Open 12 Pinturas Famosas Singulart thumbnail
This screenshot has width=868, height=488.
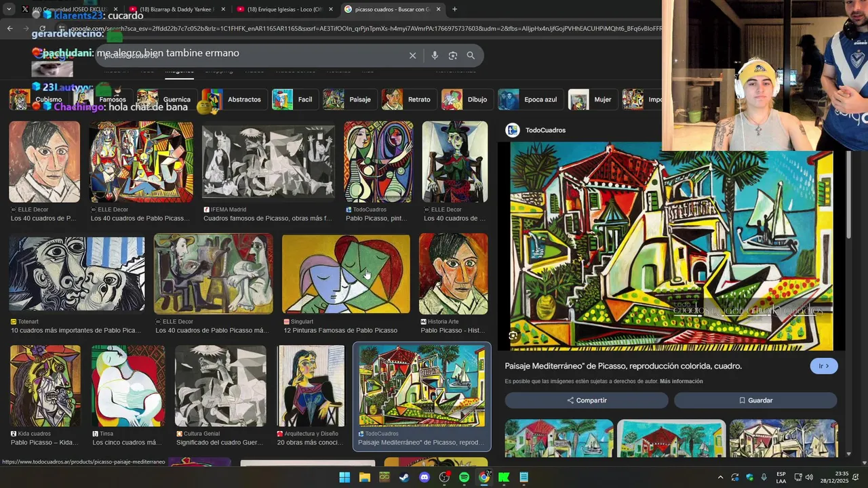346,274
